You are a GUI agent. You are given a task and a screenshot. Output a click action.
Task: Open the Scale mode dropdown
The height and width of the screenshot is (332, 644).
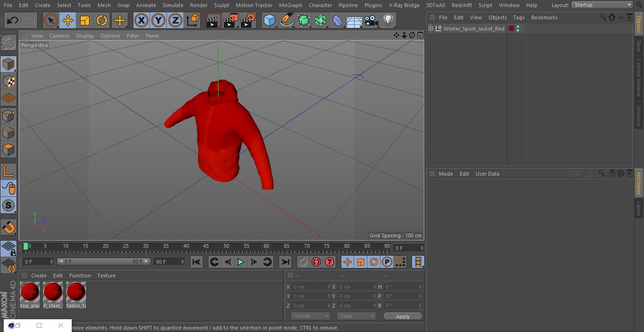tap(356, 316)
